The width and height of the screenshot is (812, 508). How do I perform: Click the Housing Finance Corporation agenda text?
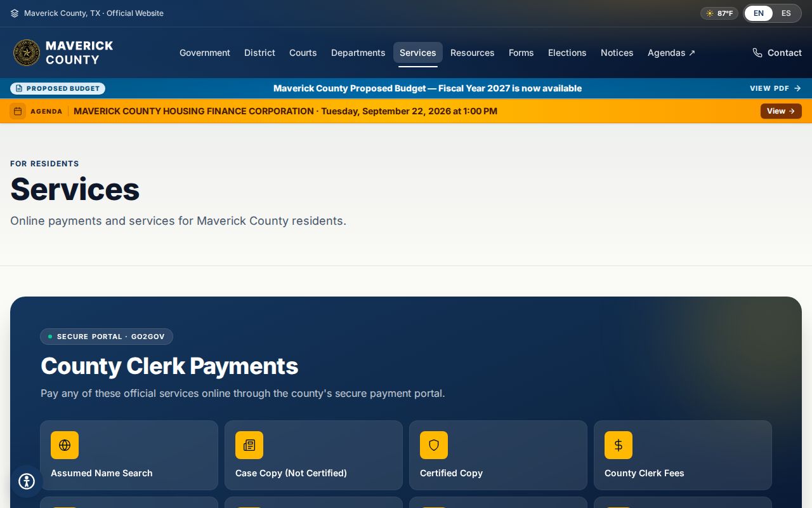pos(285,111)
